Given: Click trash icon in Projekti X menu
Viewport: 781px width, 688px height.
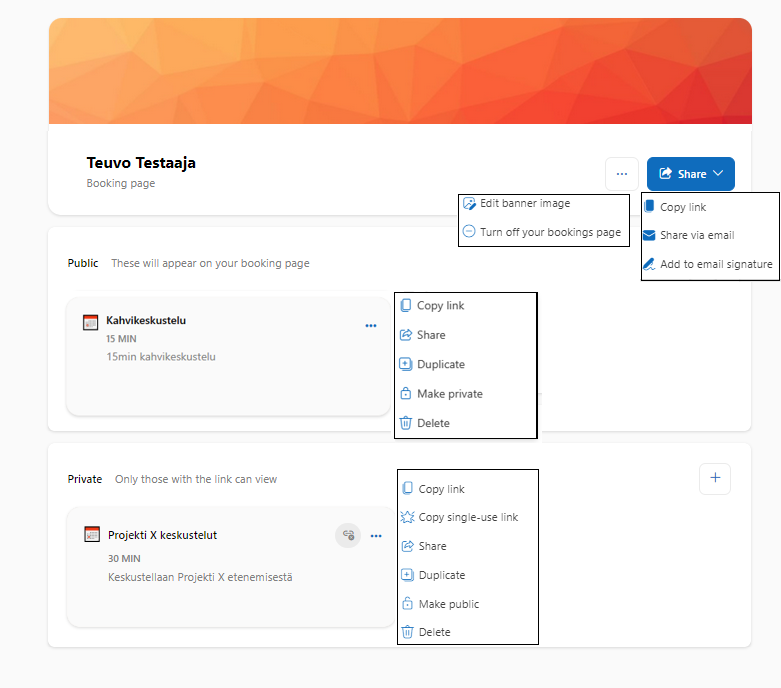Looking at the screenshot, I should pos(407,632).
